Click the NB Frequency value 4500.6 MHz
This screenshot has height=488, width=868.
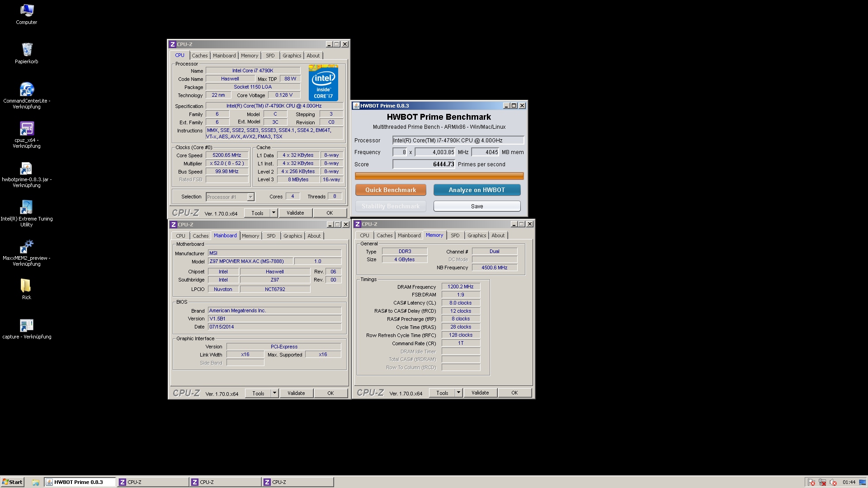click(495, 268)
